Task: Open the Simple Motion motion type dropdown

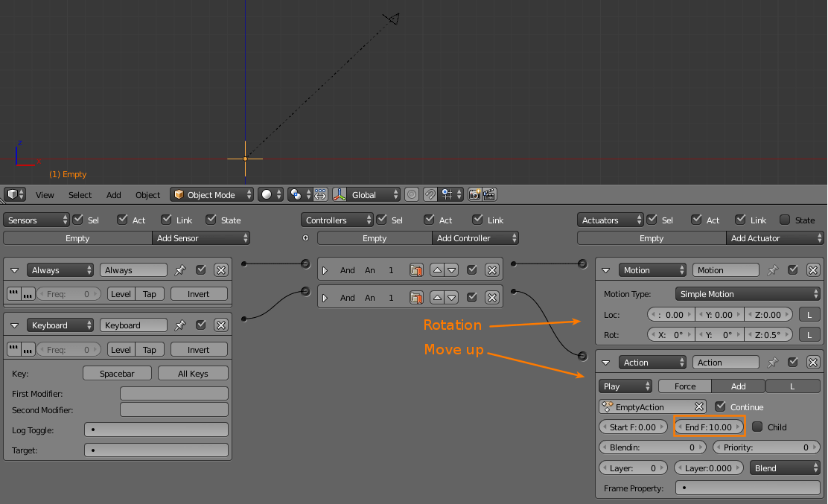Action: 747,293
